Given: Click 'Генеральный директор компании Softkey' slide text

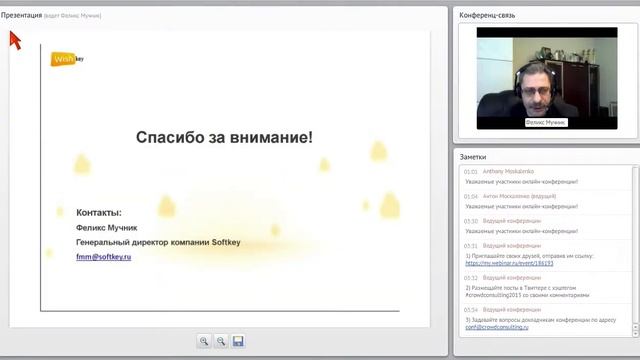Looking at the screenshot, I should coord(158,242).
